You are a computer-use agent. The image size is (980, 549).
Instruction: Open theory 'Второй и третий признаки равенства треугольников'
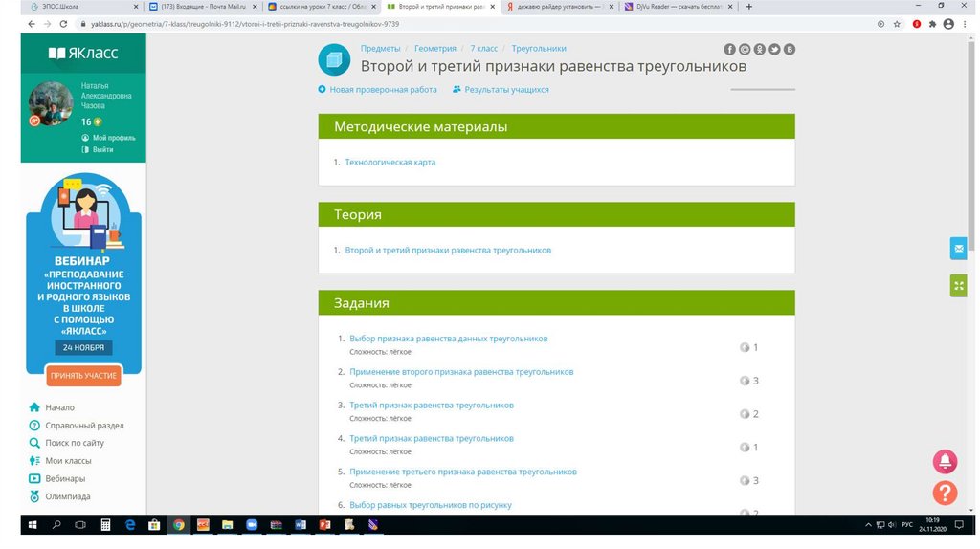[x=448, y=250]
